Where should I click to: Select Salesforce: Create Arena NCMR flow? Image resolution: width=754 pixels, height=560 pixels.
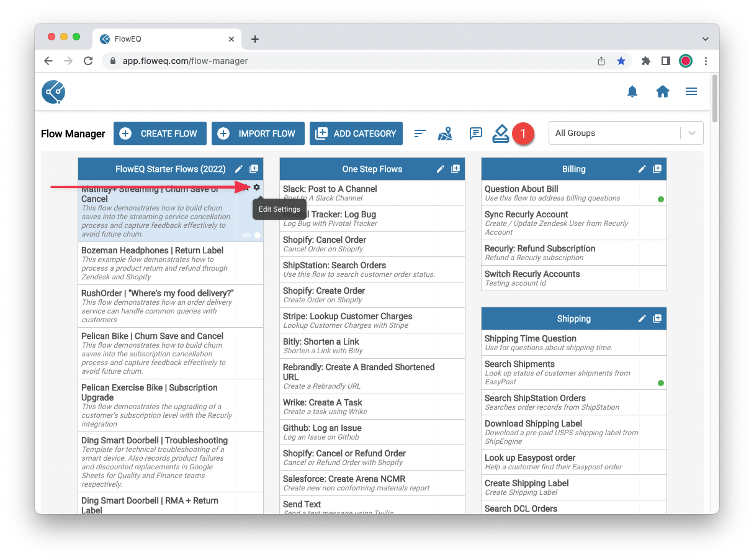point(372,483)
